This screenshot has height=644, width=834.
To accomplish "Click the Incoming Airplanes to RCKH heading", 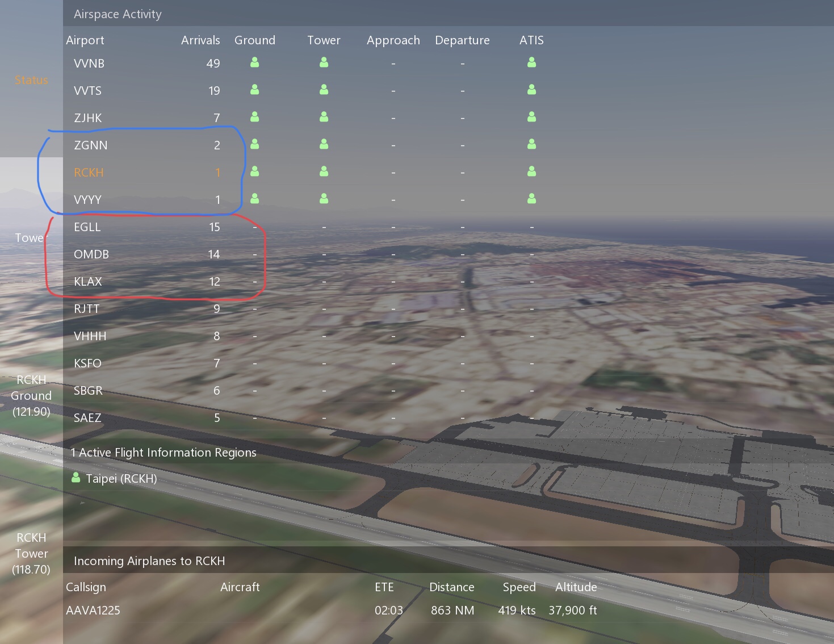I will (149, 561).
